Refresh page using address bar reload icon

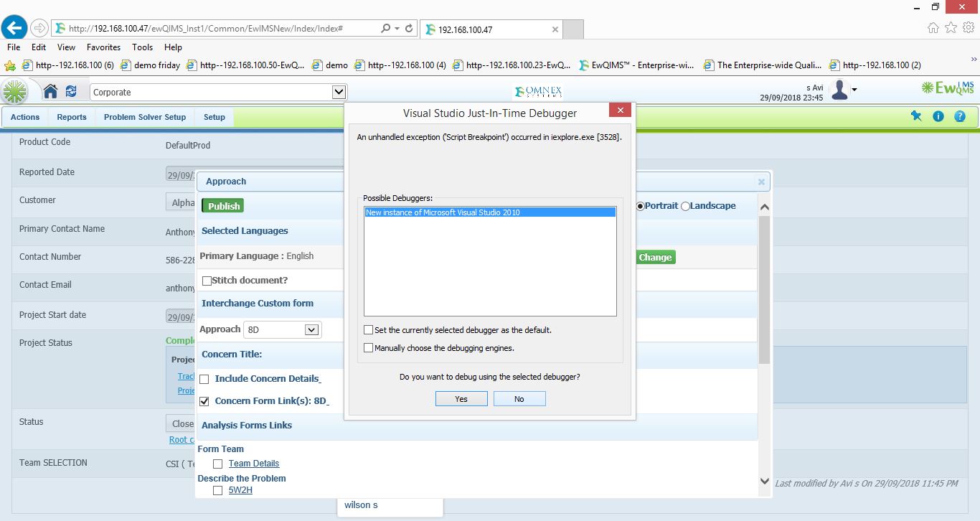[409, 29]
